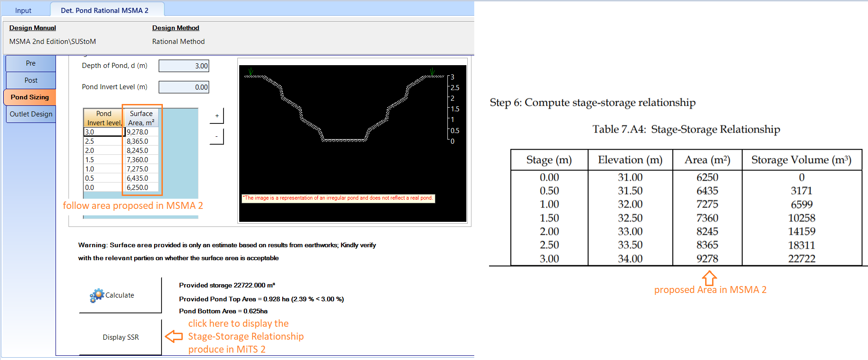Open the Input tab

(23, 10)
